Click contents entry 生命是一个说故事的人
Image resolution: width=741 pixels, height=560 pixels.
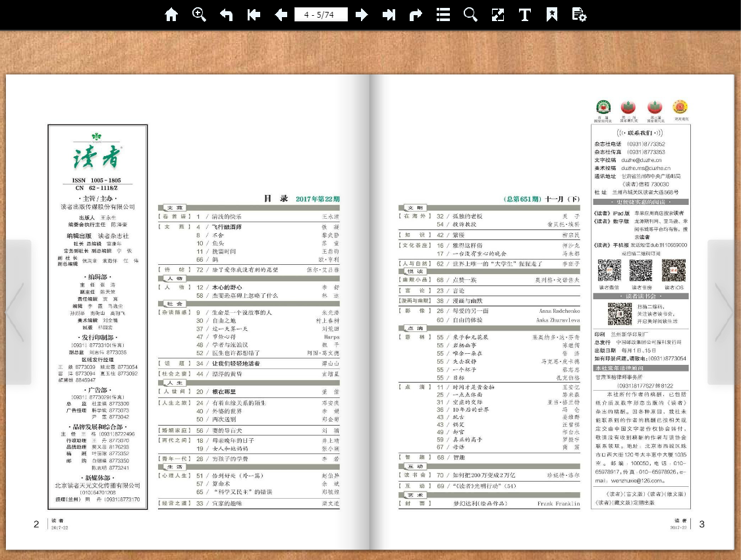click(x=242, y=313)
